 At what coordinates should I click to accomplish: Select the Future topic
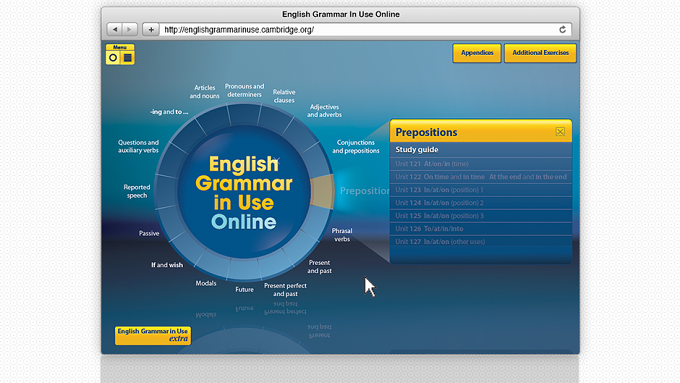[x=245, y=289]
